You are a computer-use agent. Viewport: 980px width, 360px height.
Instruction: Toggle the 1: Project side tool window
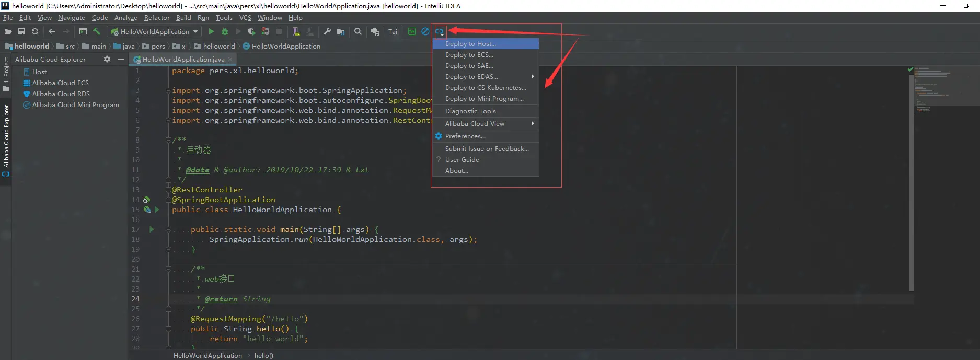pyautogui.click(x=6, y=74)
